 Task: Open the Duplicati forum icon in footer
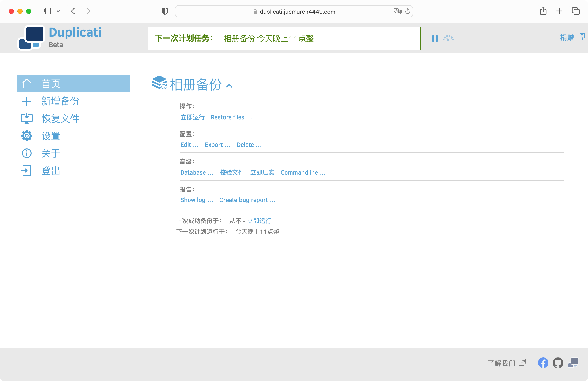click(573, 363)
